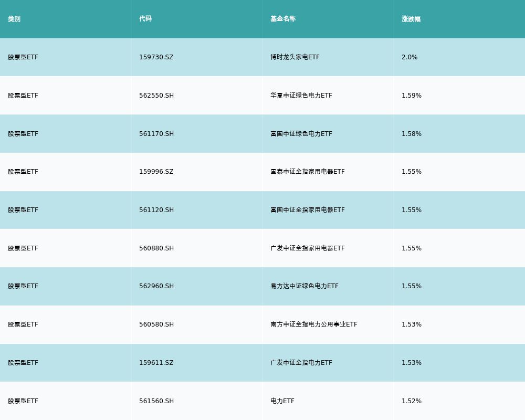The width and height of the screenshot is (525, 420).
Task: Click 1.55% in the 562960.SH row
Action: (x=412, y=286)
